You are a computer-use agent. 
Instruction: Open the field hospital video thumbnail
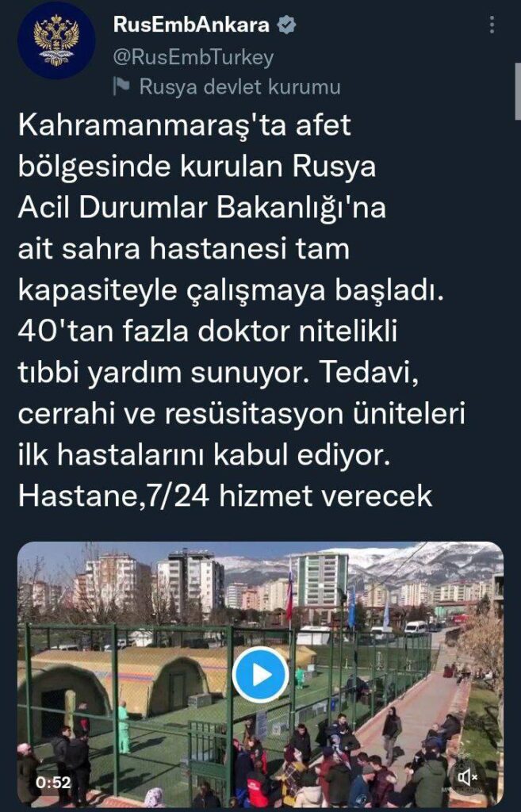tap(260, 675)
